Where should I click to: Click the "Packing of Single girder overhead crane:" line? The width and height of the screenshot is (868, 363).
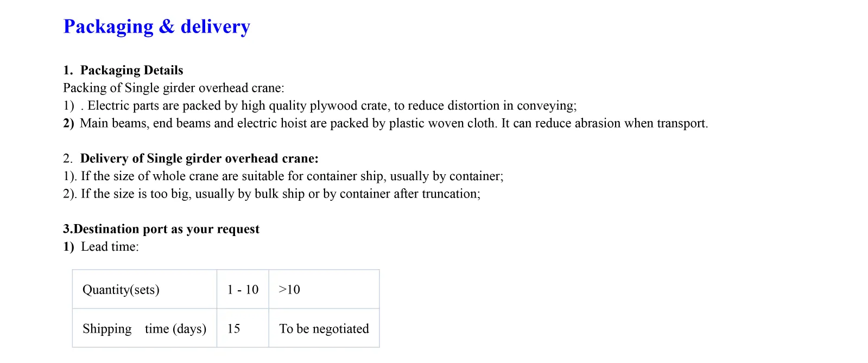click(x=174, y=88)
